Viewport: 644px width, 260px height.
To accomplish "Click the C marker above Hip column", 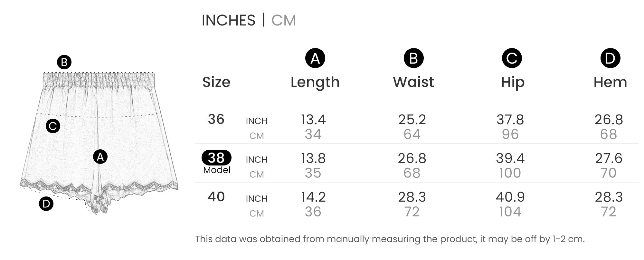I will (512, 58).
